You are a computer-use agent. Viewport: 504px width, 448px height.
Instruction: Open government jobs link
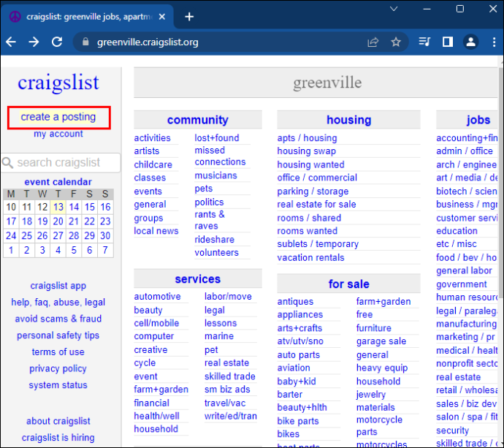pyautogui.click(x=461, y=284)
